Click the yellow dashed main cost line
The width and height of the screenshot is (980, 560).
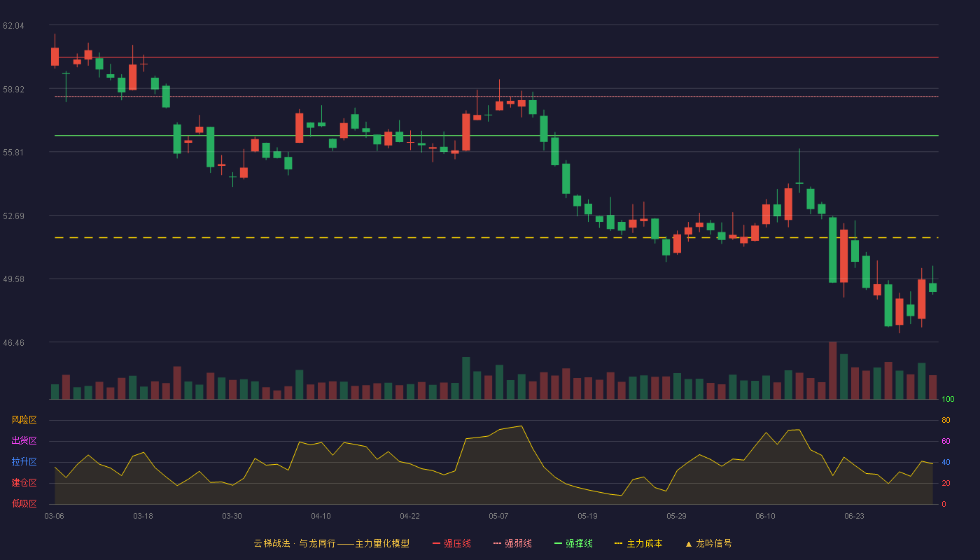(496, 238)
